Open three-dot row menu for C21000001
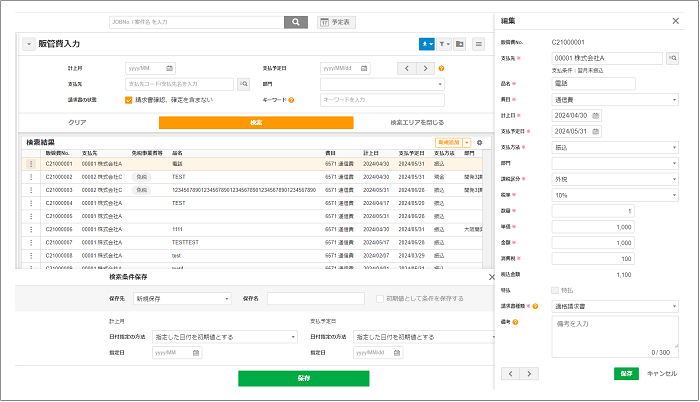 [31, 163]
